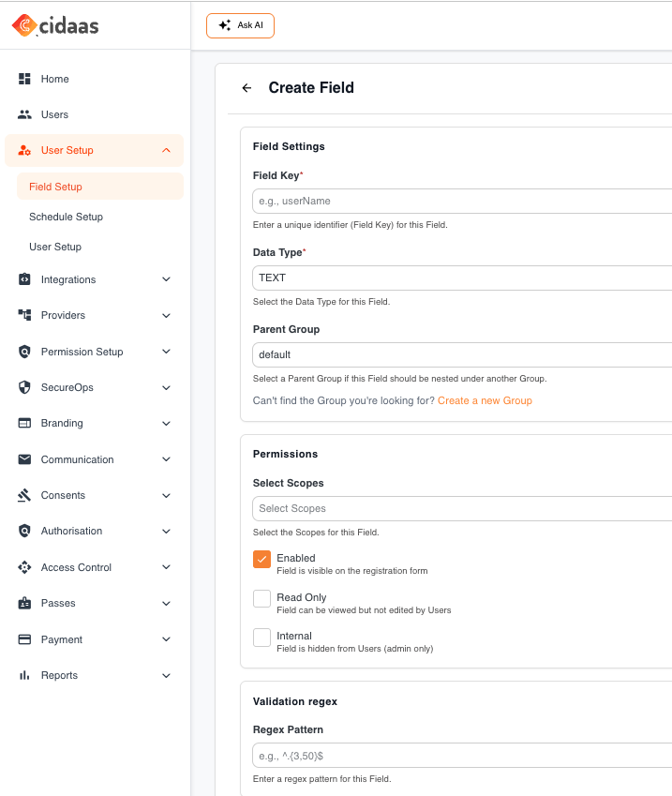Click the Consents gavel icon
Viewport: 672px width, 796px height.
coord(24,495)
